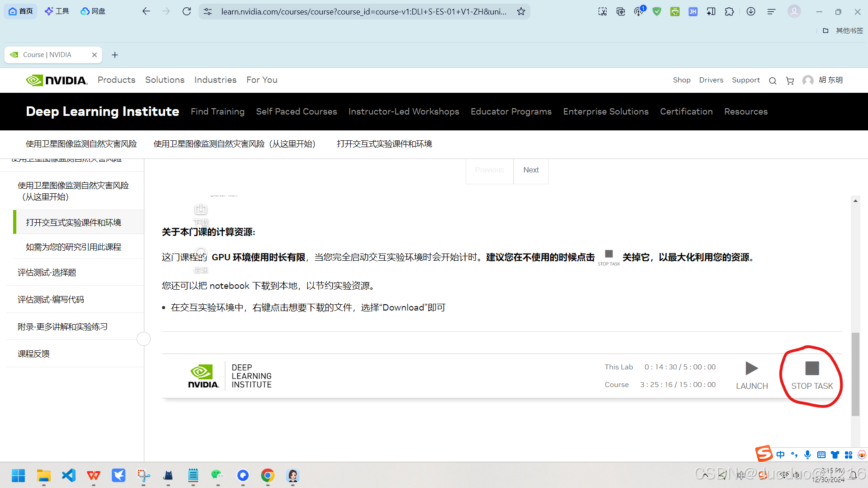868x488 pixels.
Task: Select sidebar item 附录-更多讲解和实验练习
Action: pos(62,327)
